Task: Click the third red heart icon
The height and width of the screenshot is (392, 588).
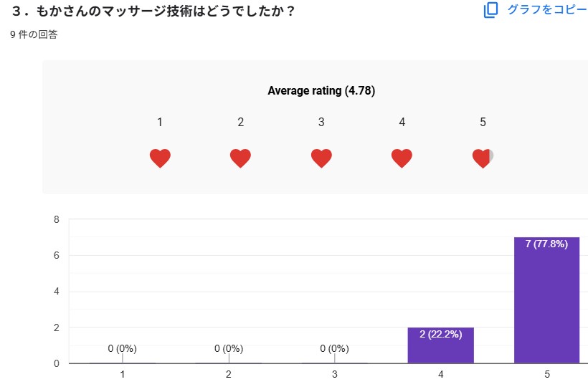Action: point(321,158)
